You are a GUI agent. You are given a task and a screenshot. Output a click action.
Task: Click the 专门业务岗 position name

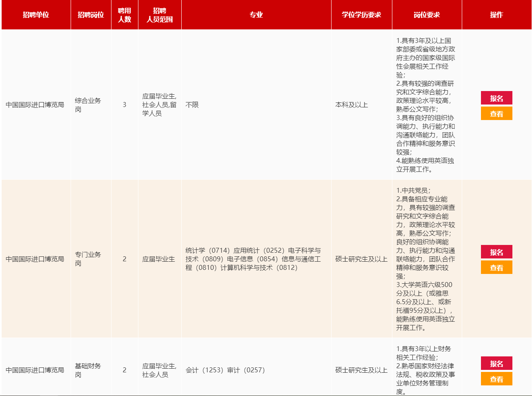(88, 259)
